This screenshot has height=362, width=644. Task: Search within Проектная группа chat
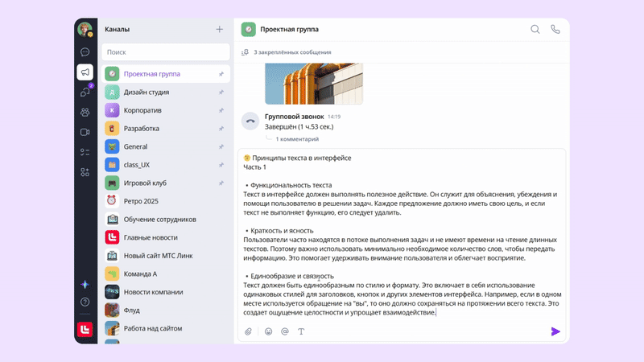tap(535, 30)
